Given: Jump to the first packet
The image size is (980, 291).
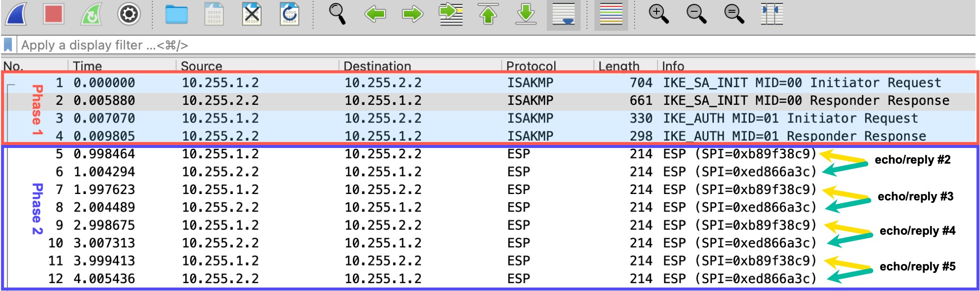Looking at the screenshot, I should (x=488, y=14).
